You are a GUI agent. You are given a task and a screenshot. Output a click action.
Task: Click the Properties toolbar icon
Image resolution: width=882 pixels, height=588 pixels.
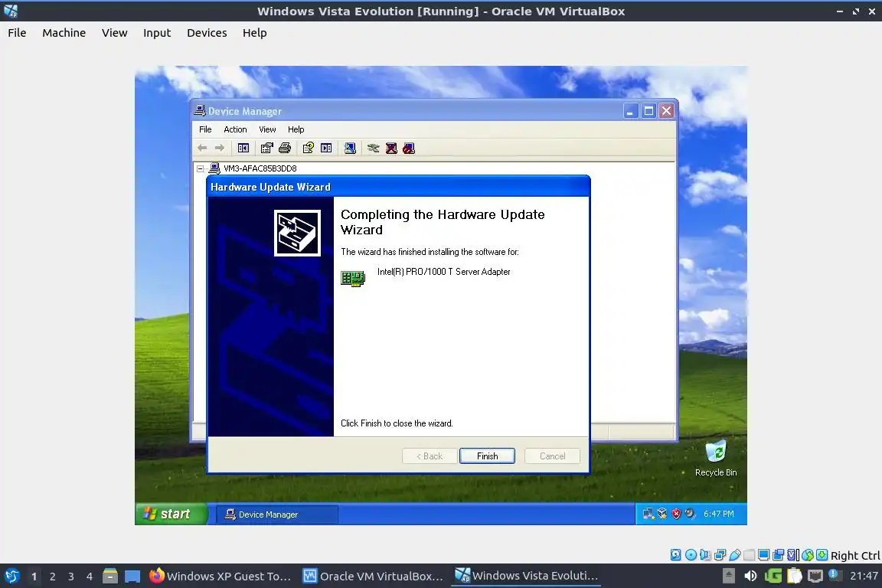(x=266, y=148)
